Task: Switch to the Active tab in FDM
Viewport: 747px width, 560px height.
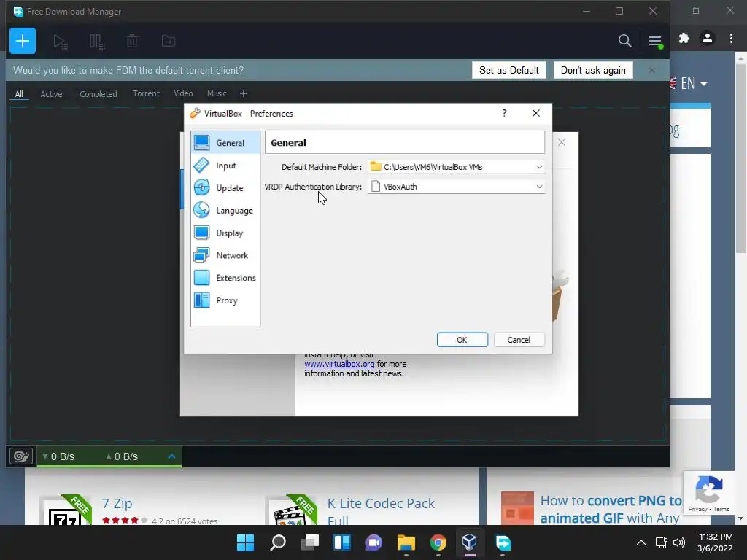Action: point(52,94)
